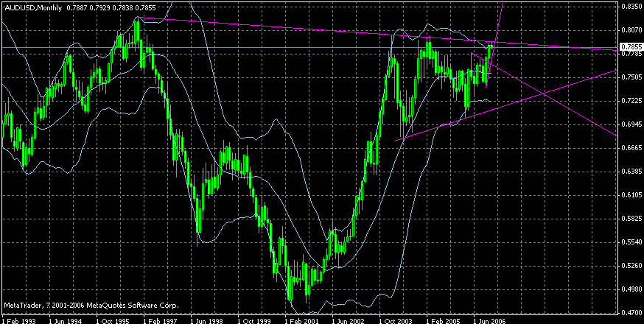Click the 0.7225 price axis label

(x=632, y=101)
